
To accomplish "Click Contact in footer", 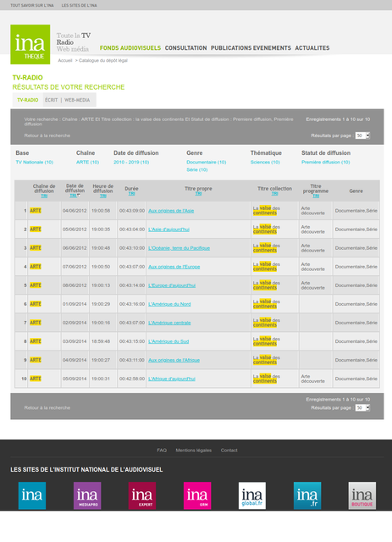I will click(229, 451).
